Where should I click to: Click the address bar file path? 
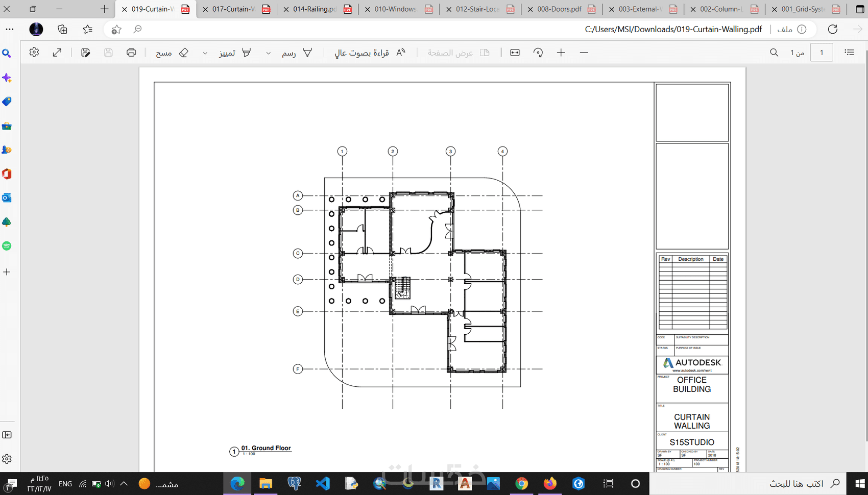(x=673, y=29)
